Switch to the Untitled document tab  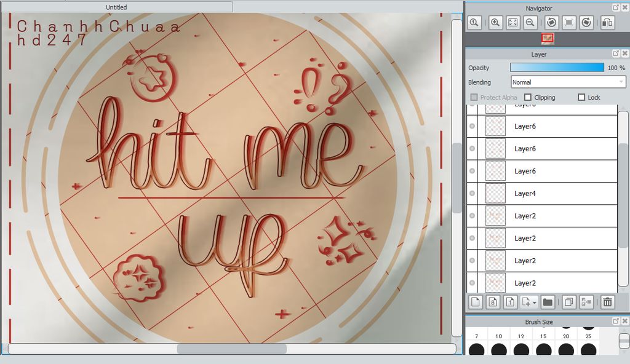click(116, 7)
